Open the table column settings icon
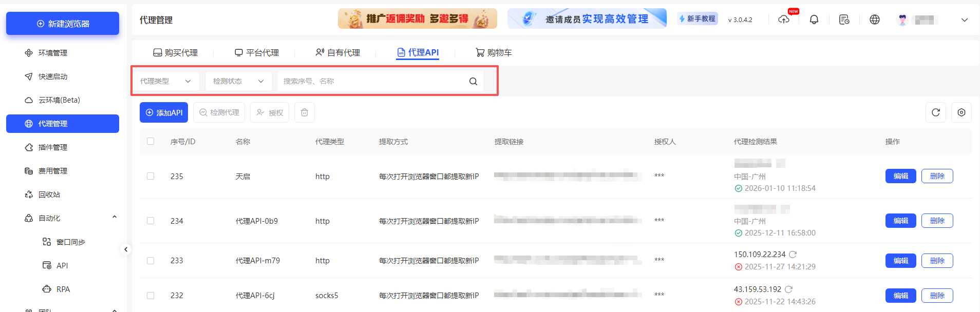Image resolution: width=980 pixels, height=312 pixels. coord(962,112)
